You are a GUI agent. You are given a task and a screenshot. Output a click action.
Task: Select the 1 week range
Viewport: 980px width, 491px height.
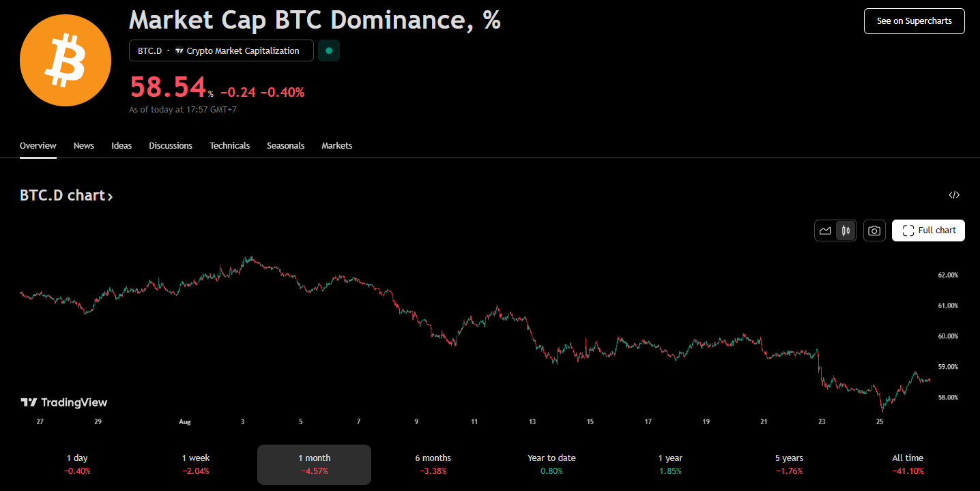196,464
